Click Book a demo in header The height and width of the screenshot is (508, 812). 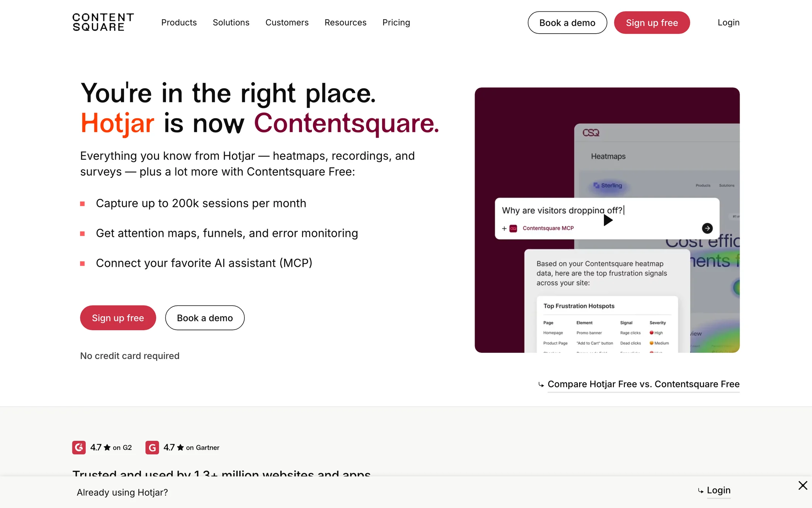567,23
